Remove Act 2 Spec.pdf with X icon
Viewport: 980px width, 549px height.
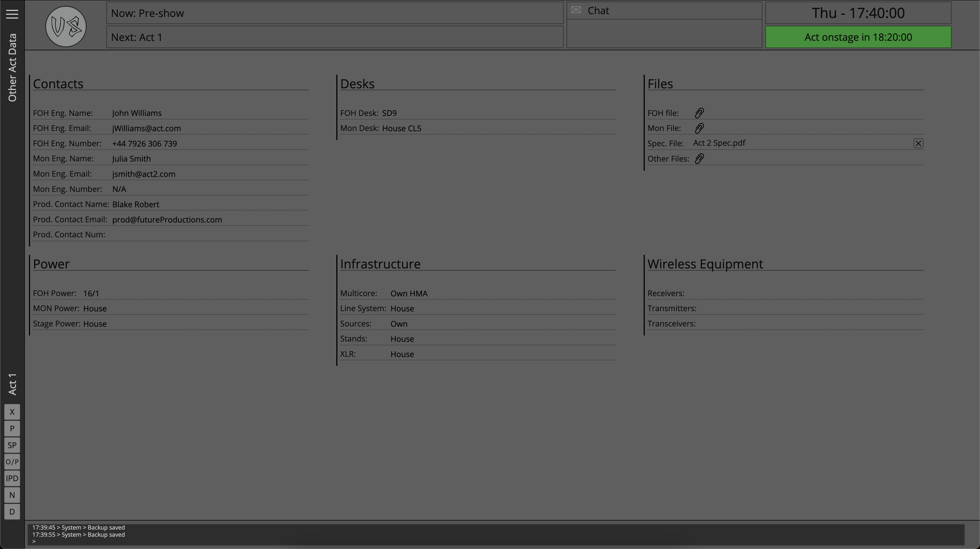point(918,144)
